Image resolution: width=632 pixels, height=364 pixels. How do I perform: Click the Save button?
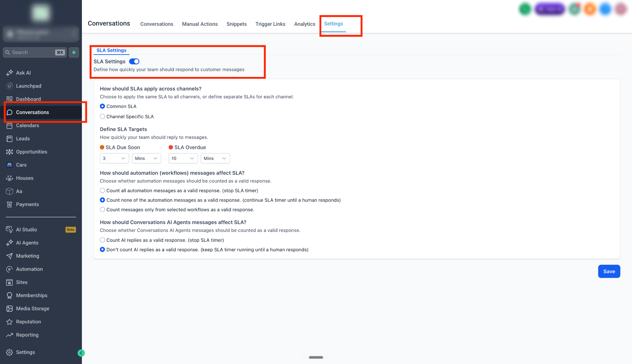click(x=609, y=271)
